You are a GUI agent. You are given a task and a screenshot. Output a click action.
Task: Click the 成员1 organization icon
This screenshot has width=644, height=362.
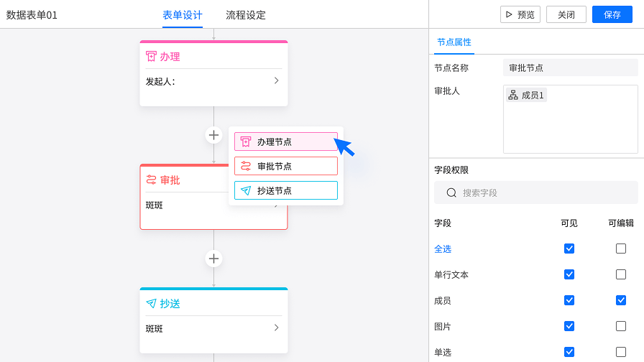coord(513,96)
